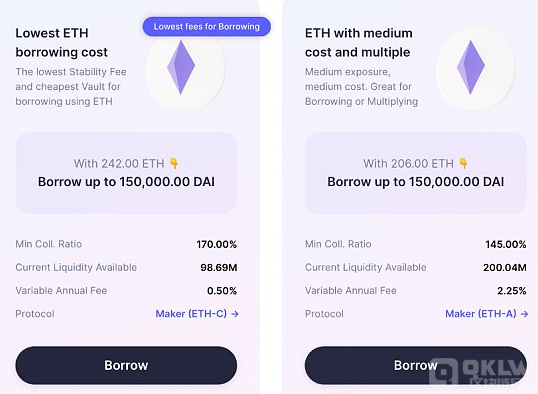This screenshot has width=538, height=394.
Task: Click the pointing-down emoji beside 206.00 ETH
Action: pos(464,163)
